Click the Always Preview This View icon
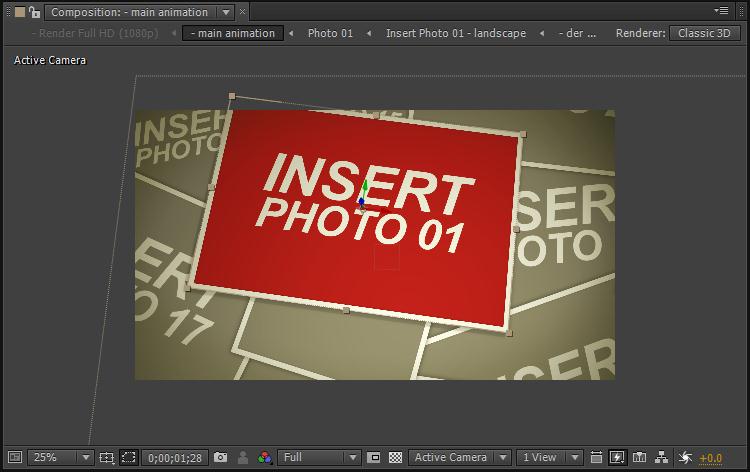Image resolution: width=750 pixels, height=472 pixels. [14, 457]
